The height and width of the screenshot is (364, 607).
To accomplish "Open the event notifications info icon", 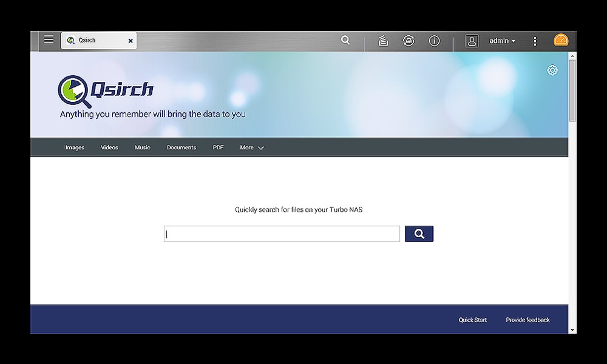I will (x=435, y=41).
